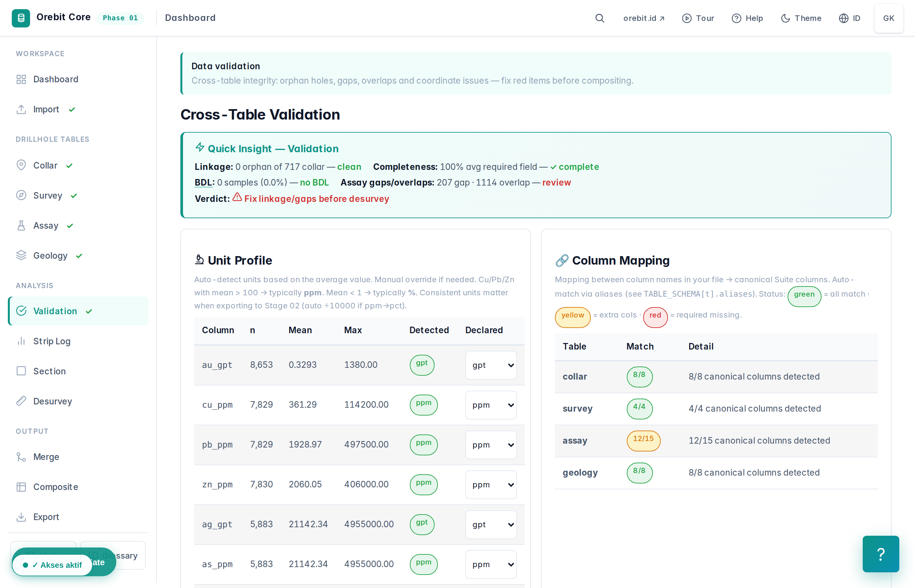Image resolution: width=915 pixels, height=588 pixels.
Task: Click the Quick Insight lightning bolt icon
Action: (200, 147)
